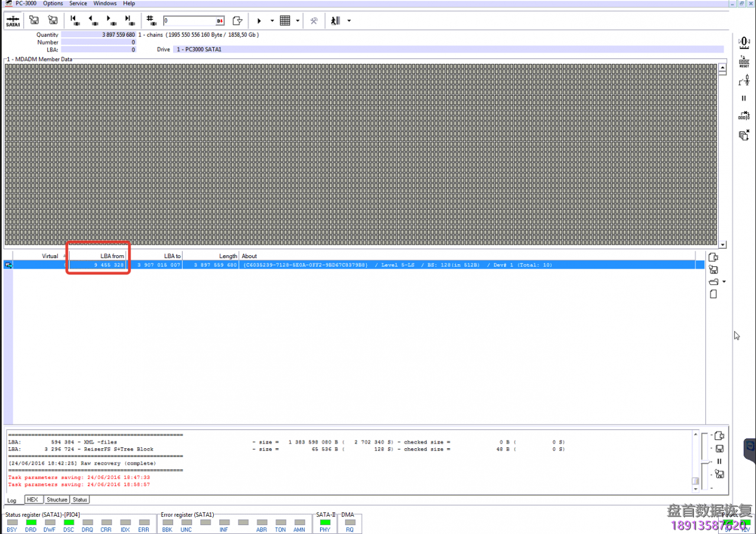Open the Service menu
This screenshot has height=534, width=756.
pyautogui.click(x=78, y=4)
